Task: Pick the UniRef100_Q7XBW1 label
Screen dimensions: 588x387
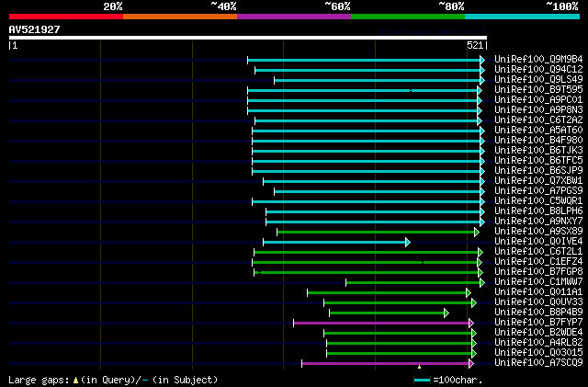Action: coord(538,181)
